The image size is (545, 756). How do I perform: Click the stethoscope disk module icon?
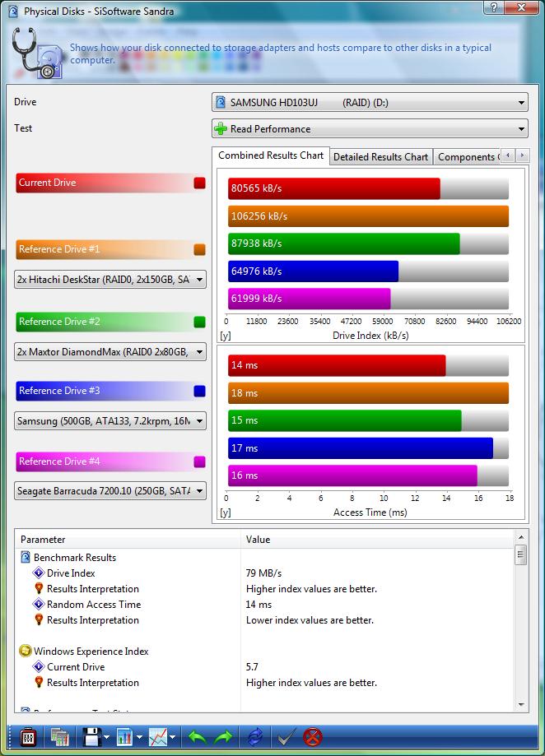click(37, 53)
